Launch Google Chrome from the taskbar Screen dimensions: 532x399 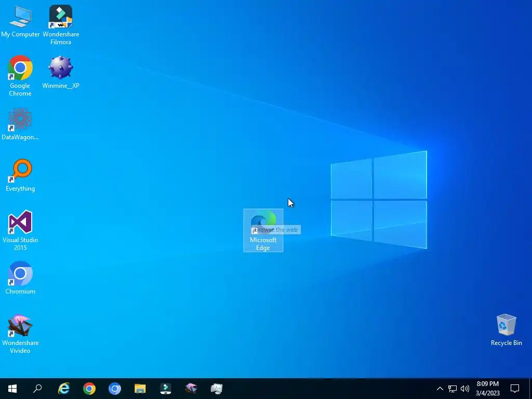tap(89, 389)
